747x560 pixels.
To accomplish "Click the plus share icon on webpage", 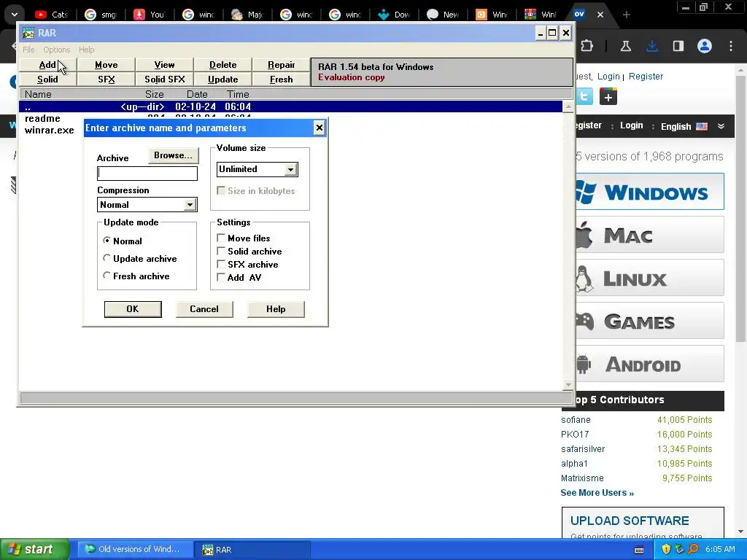I will 608,97.
